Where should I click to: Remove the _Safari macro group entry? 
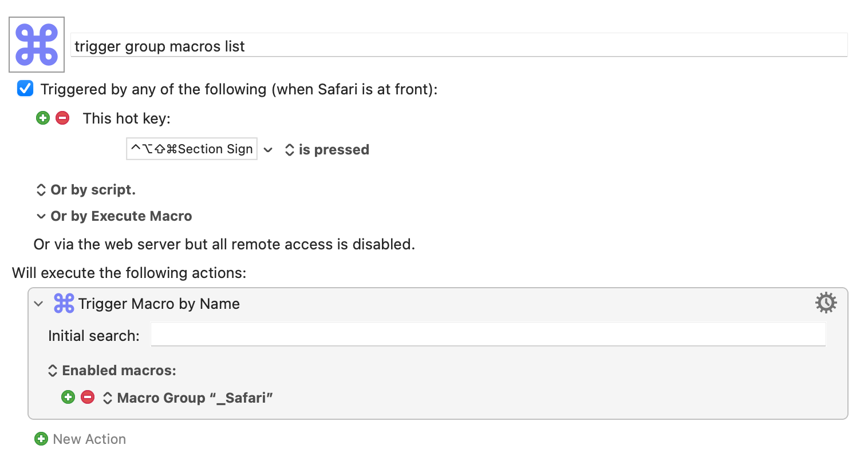(88, 397)
